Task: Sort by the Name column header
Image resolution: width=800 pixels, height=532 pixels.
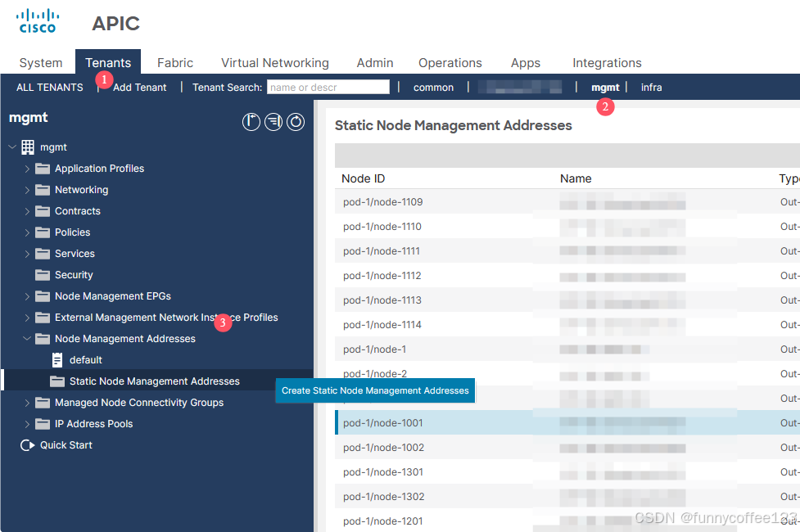Action: (576, 178)
